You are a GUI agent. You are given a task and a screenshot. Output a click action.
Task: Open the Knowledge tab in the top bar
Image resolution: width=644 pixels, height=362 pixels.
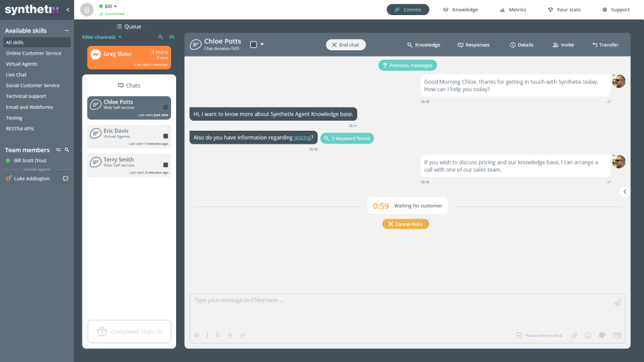(x=460, y=9)
